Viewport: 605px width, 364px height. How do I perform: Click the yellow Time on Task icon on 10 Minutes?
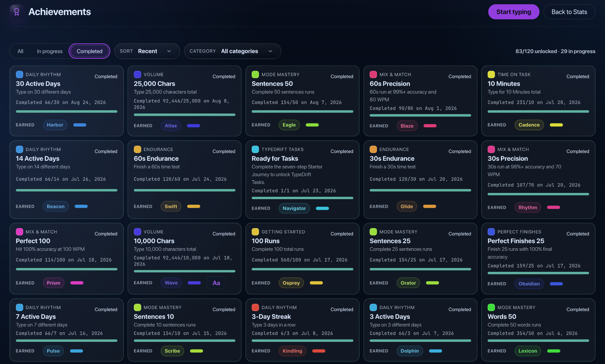pos(491,74)
